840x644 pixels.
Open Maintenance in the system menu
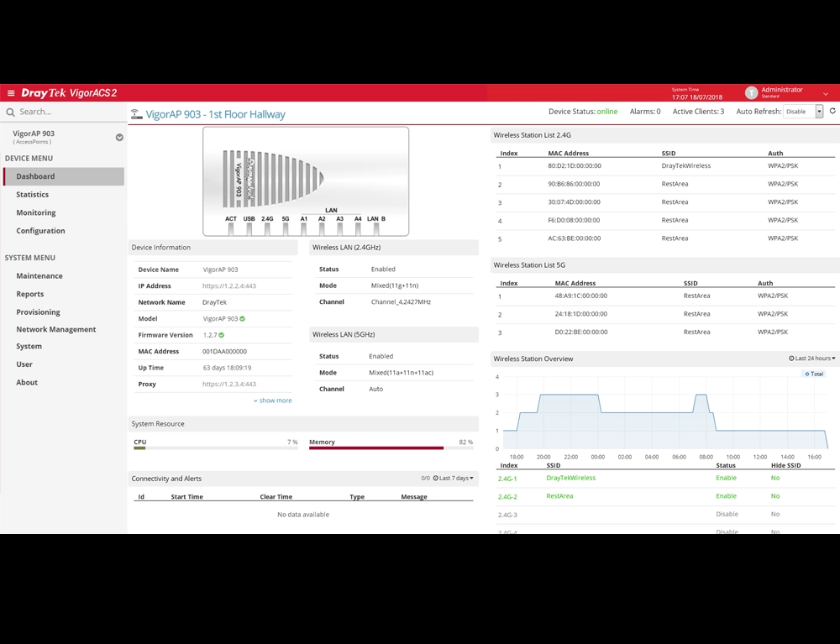(x=39, y=275)
